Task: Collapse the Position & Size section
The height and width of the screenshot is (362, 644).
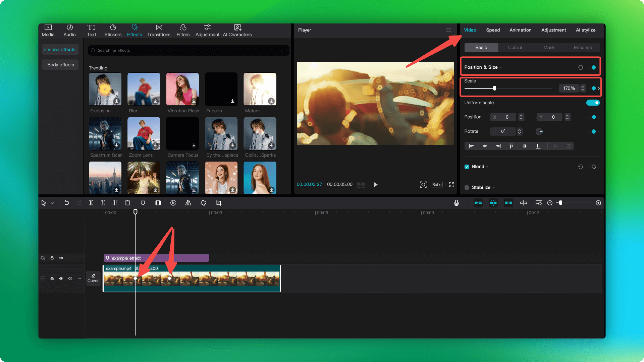Action: pyautogui.click(x=501, y=67)
